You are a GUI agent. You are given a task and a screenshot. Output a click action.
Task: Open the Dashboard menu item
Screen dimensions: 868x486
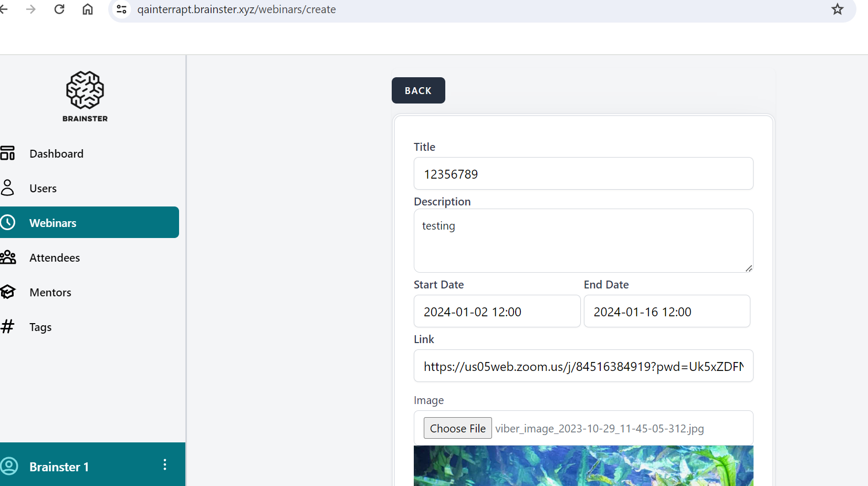pyautogui.click(x=56, y=154)
